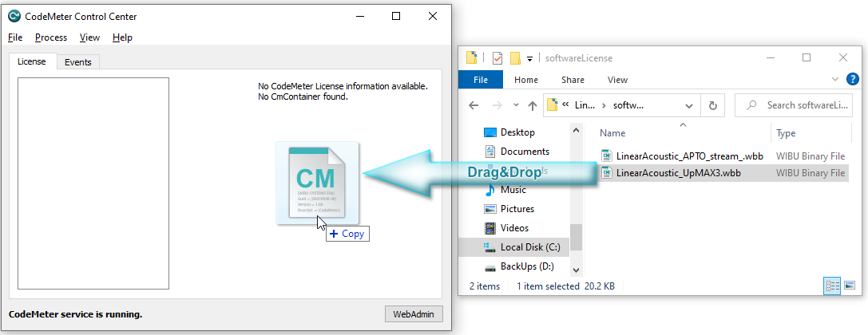
Task: Minimize the CodeMeter Control Center window
Action: [360, 17]
